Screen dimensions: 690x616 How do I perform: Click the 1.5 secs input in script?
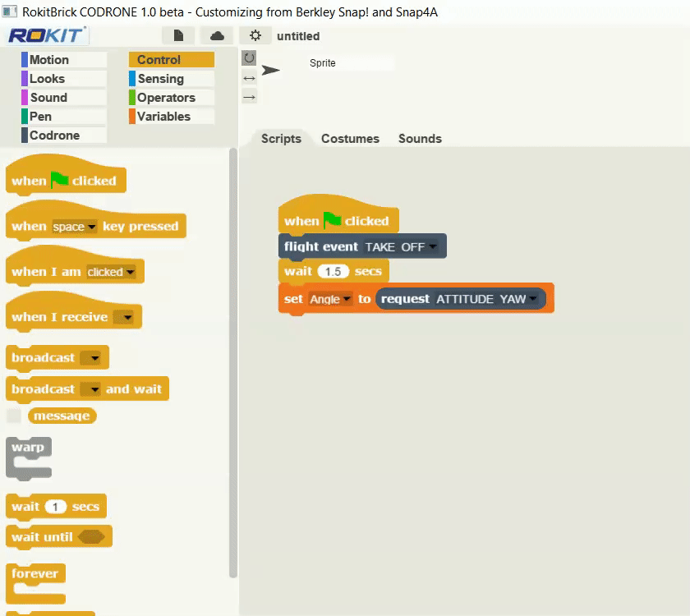point(333,272)
